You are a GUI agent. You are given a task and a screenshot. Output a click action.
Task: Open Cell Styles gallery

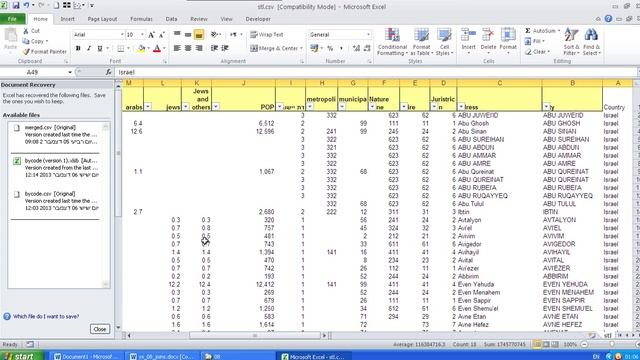click(444, 42)
